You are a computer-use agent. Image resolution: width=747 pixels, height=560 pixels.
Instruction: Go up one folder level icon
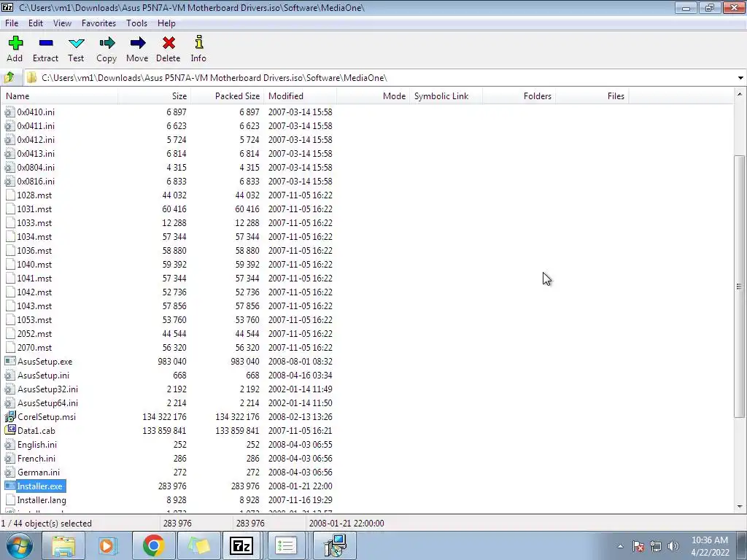point(9,77)
